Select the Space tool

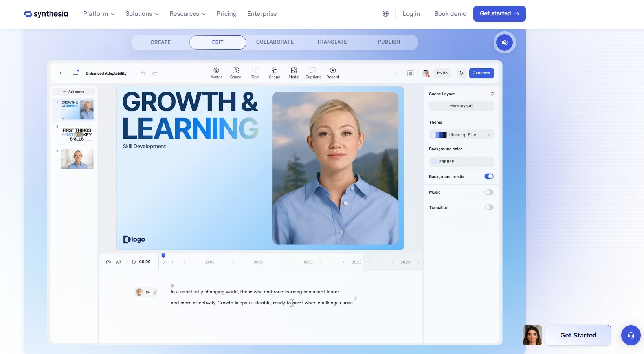236,73
